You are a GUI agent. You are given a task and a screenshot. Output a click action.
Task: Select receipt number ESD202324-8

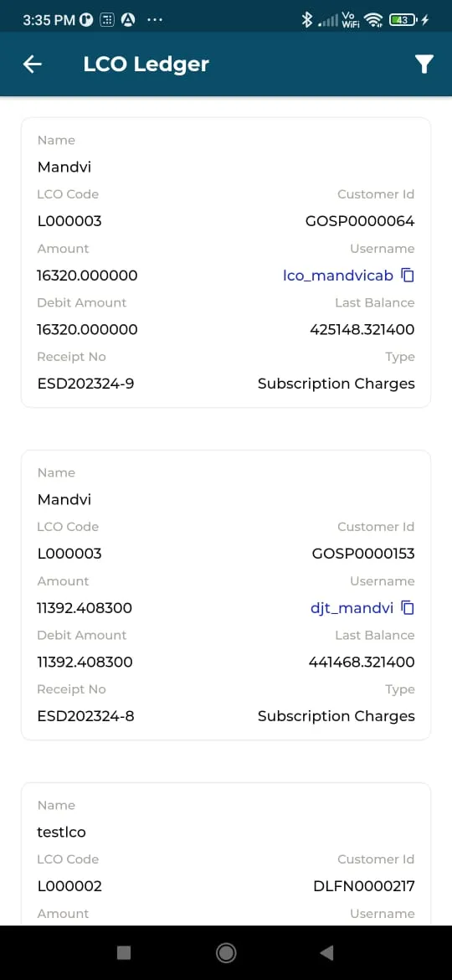[85, 715]
